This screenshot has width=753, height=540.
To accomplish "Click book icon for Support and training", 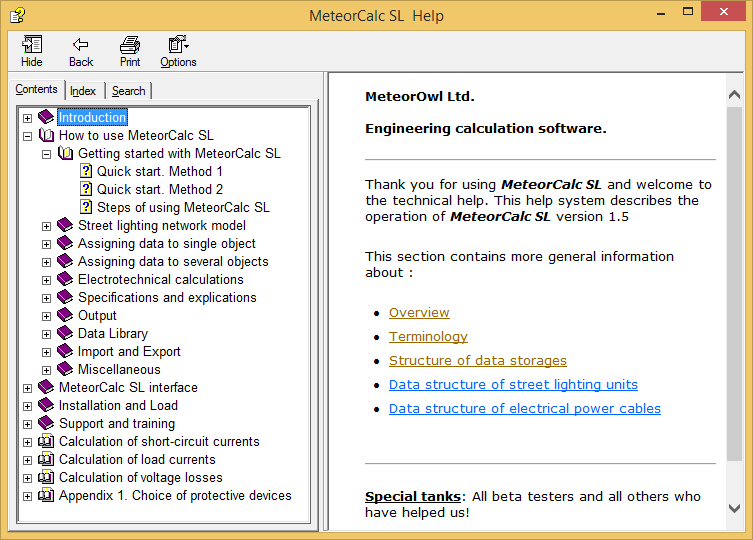I will tap(46, 423).
